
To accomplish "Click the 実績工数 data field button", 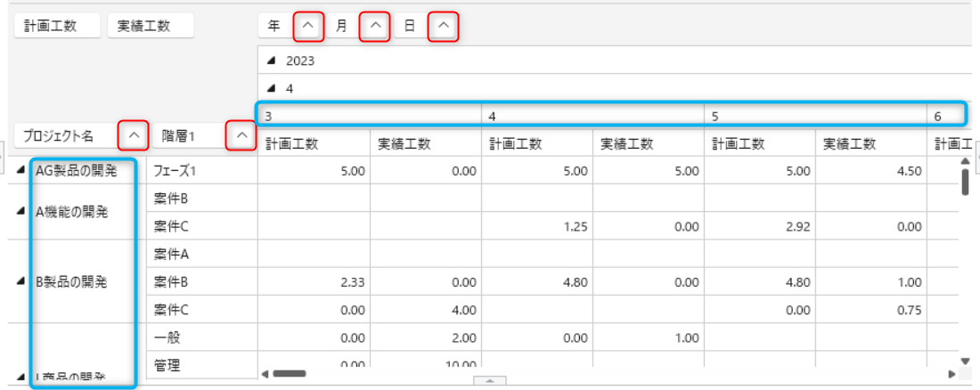I will tap(151, 26).
